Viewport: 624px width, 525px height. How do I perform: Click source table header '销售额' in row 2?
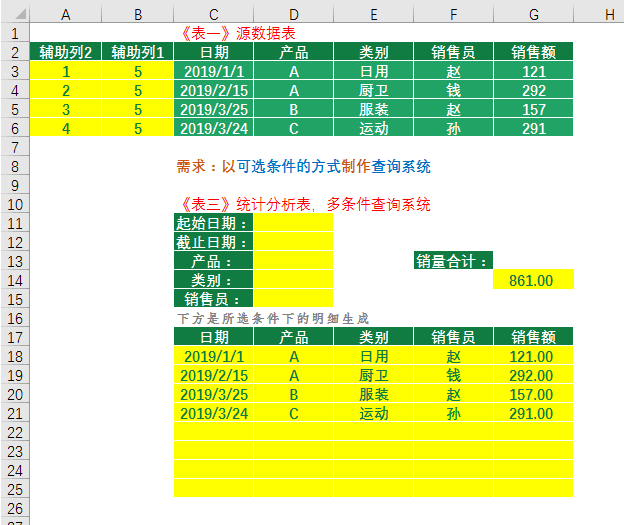(x=534, y=52)
